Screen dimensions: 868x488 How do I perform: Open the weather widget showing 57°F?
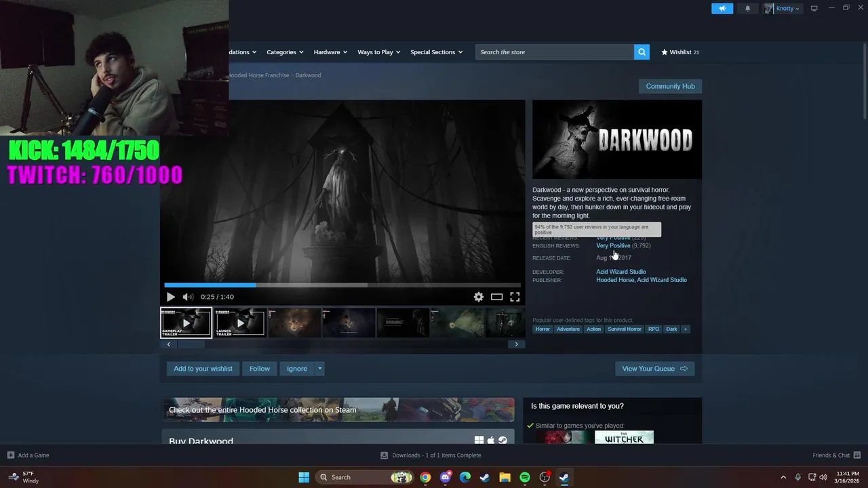(x=24, y=477)
